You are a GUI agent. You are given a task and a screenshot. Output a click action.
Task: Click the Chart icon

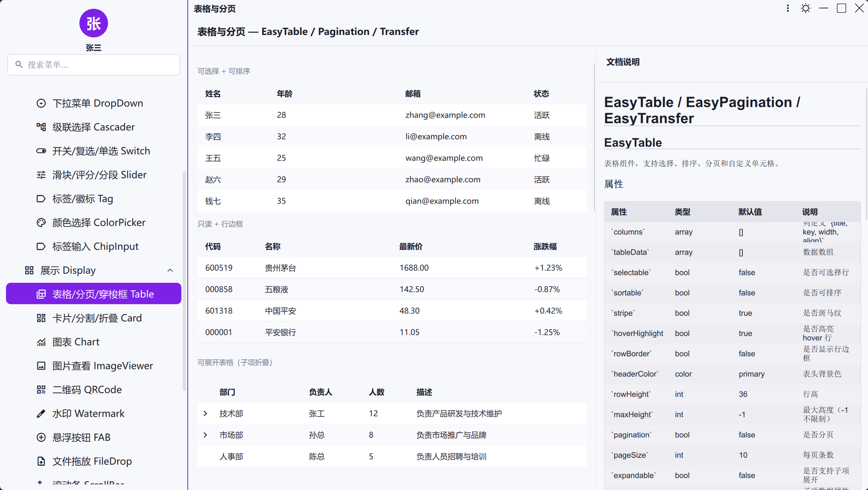point(41,342)
